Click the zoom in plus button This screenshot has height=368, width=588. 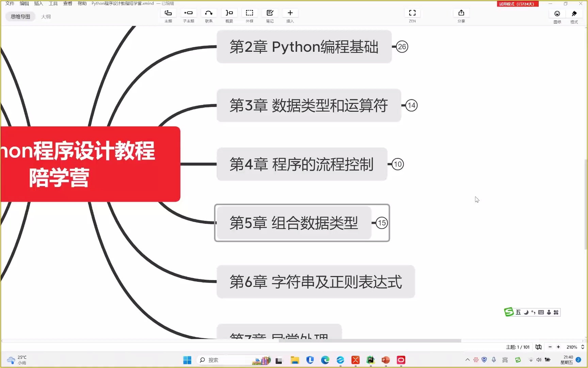(558, 347)
